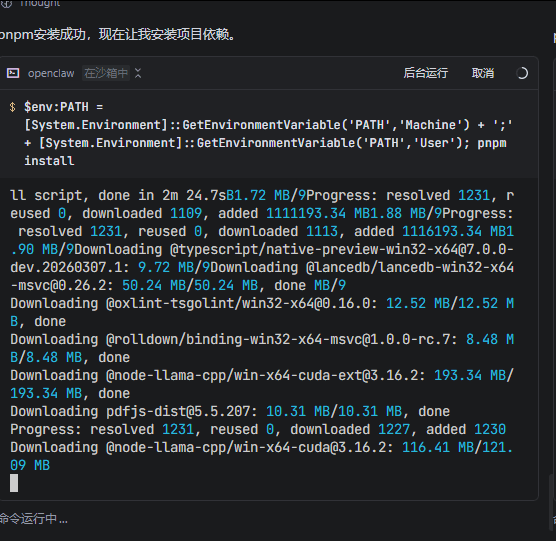This screenshot has width=556, height=541.
Task: Click the loading spinner next to 取消
Action: tap(522, 73)
